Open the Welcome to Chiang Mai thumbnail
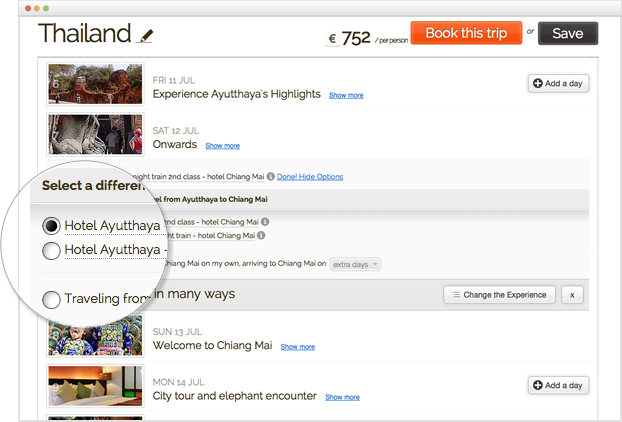 pyautogui.click(x=95, y=335)
